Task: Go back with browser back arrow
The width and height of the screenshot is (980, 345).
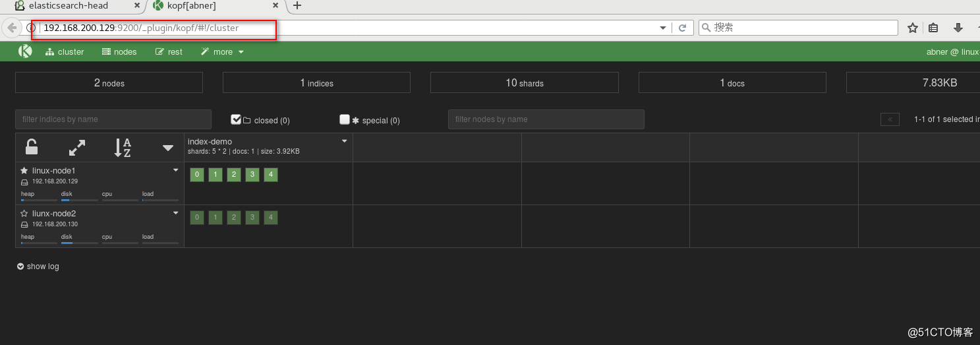Action: pyautogui.click(x=11, y=28)
